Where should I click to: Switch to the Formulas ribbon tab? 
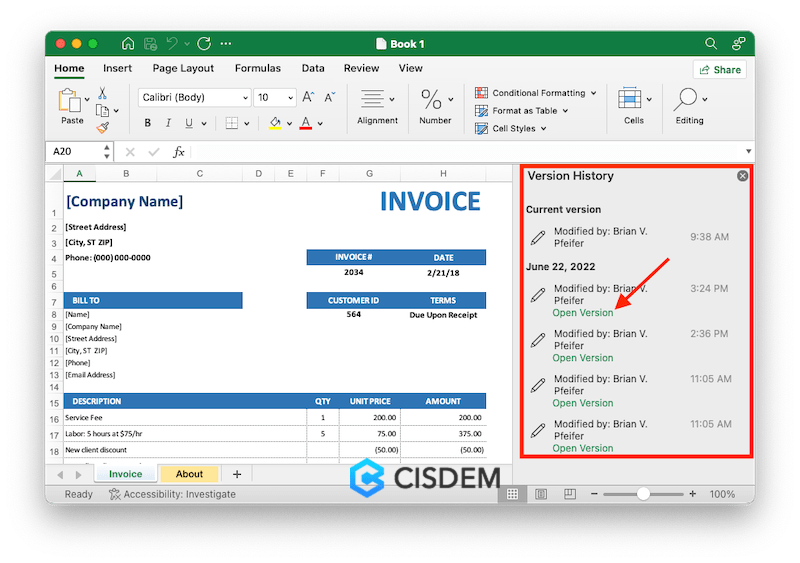click(257, 69)
